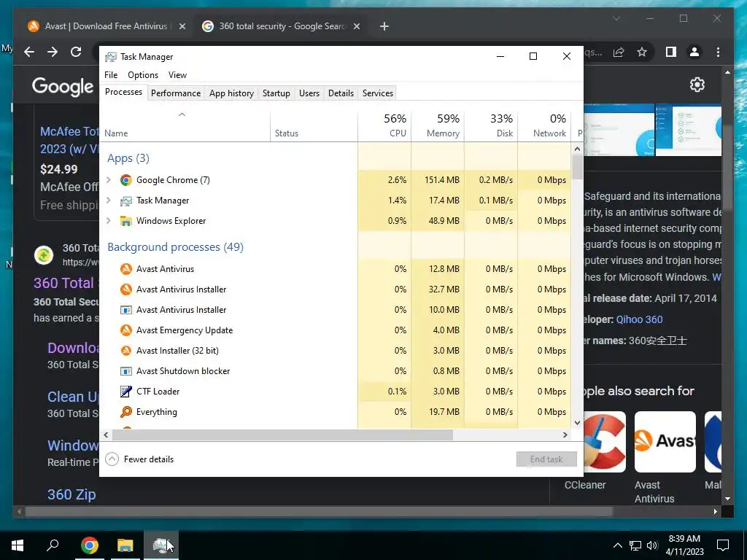
Task: Switch to the App history tab
Action: click(x=231, y=93)
